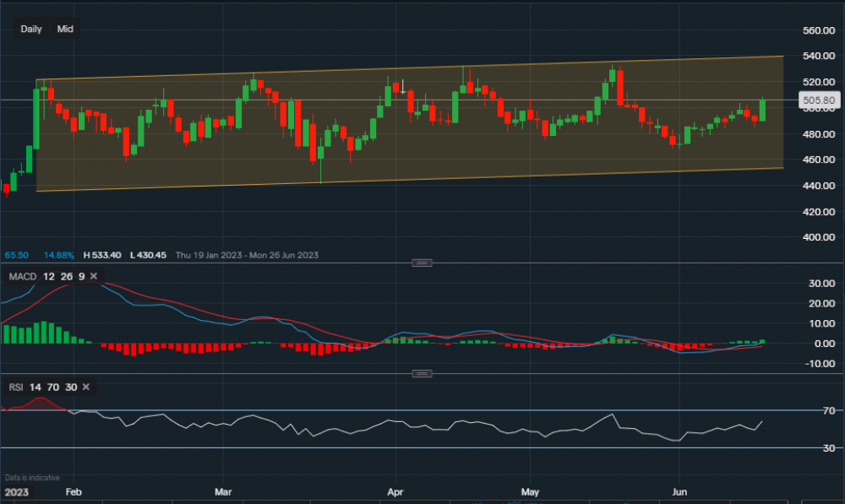Grab the resize handle above the RSI panel
The image size is (845, 504).
point(422,373)
